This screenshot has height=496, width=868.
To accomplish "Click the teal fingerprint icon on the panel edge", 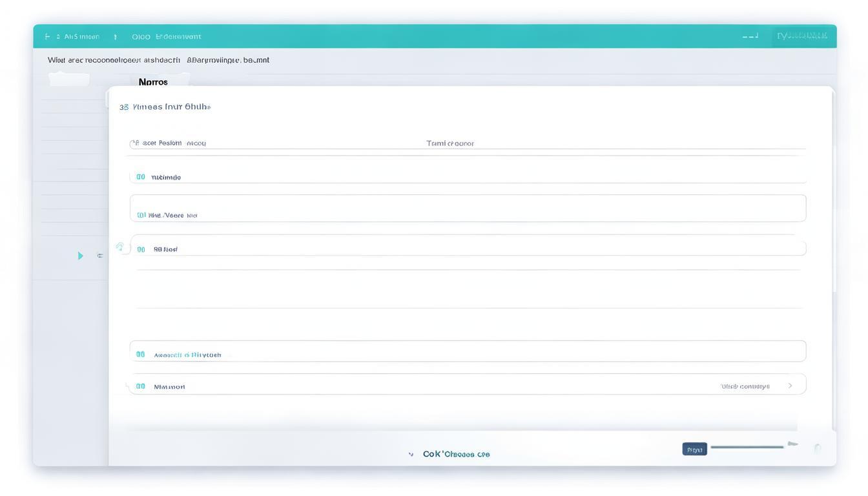I will (119, 247).
